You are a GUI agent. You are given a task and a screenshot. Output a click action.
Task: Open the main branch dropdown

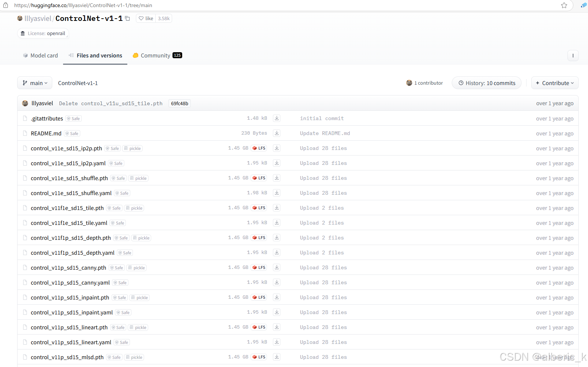click(x=35, y=83)
